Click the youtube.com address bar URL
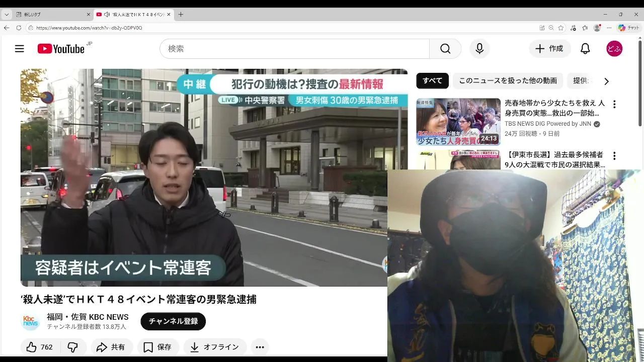The image size is (644, 362). click(89, 28)
